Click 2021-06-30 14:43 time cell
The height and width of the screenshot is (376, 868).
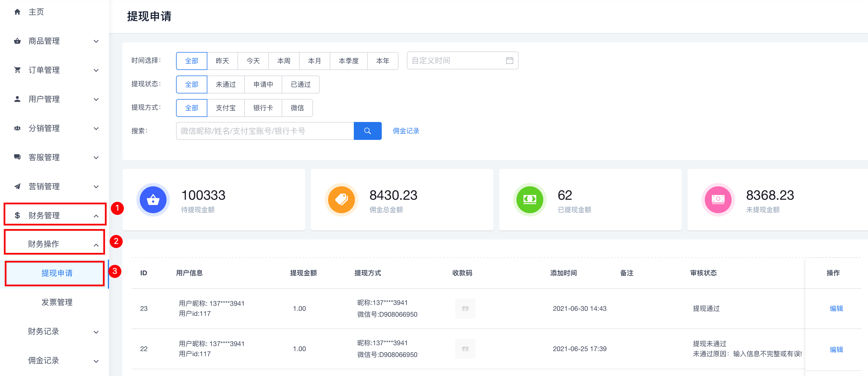tap(580, 309)
